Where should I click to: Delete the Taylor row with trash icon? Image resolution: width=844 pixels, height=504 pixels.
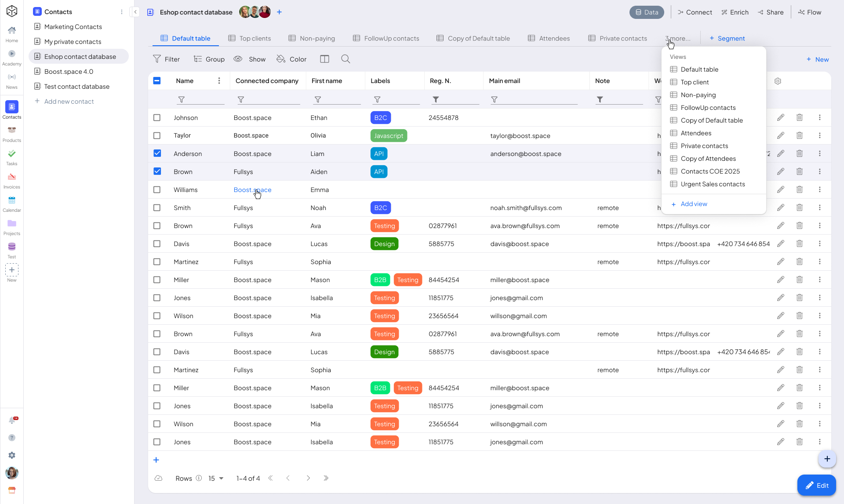pos(799,135)
